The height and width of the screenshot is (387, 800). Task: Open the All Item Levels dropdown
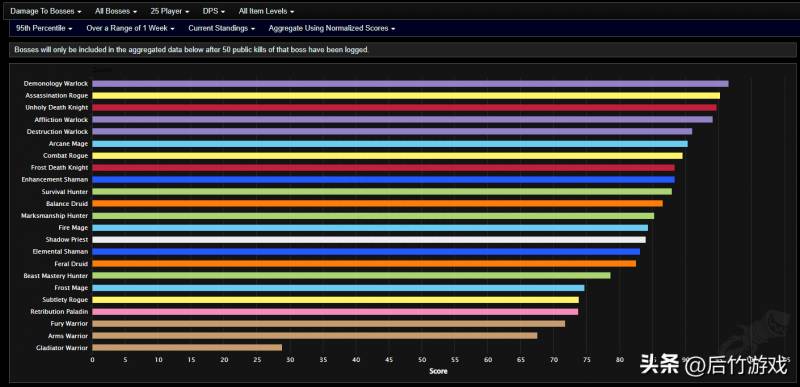click(x=266, y=11)
